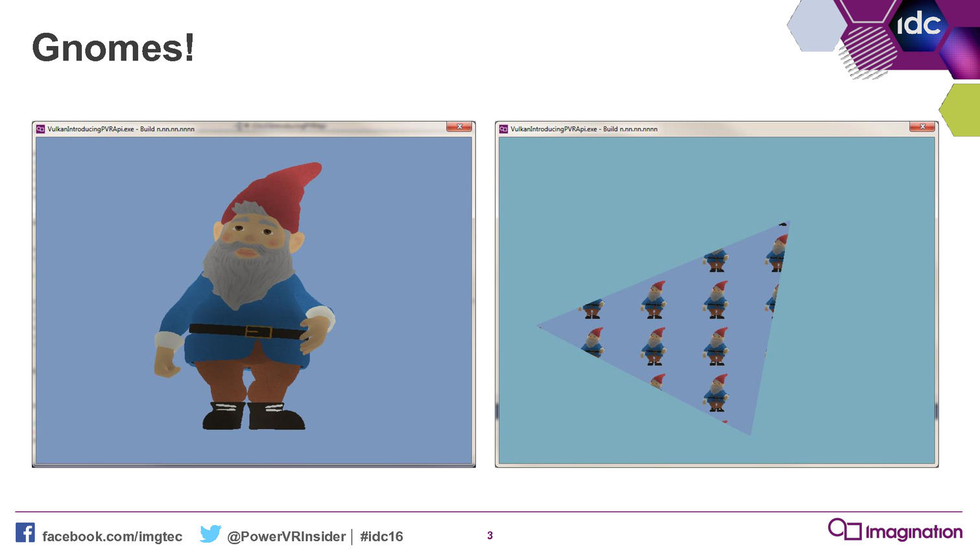Click the #idc16 hashtag
Viewport: 980px width, 551px height.
[381, 537]
